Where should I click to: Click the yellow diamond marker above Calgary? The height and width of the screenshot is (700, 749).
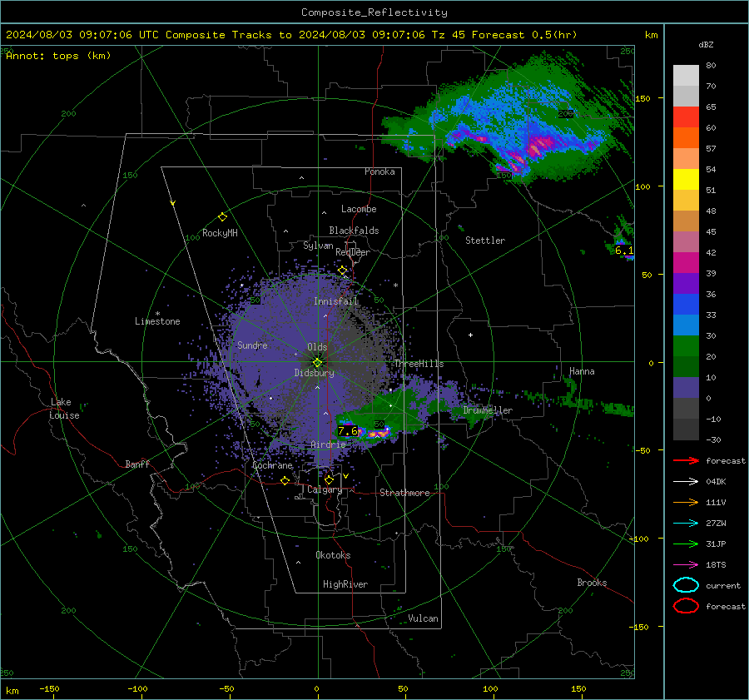pos(329,479)
